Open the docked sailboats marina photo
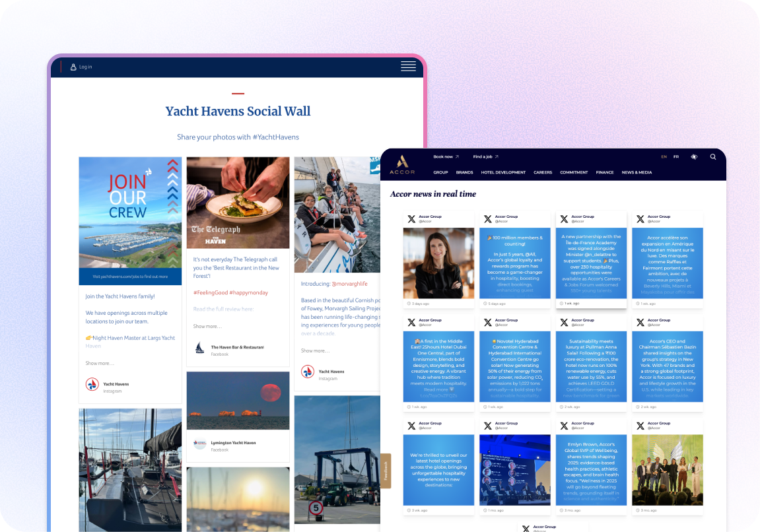 click(x=130, y=470)
